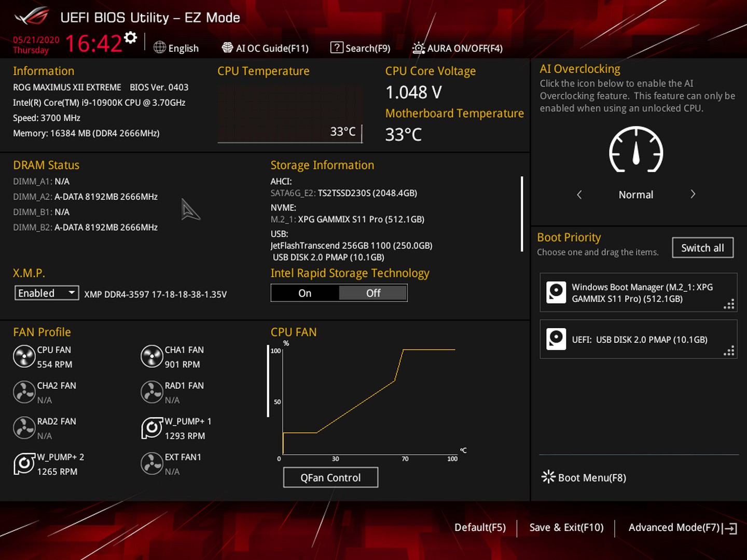Click the Normal overclocking mode label
The image size is (747, 560).
[x=636, y=194]
